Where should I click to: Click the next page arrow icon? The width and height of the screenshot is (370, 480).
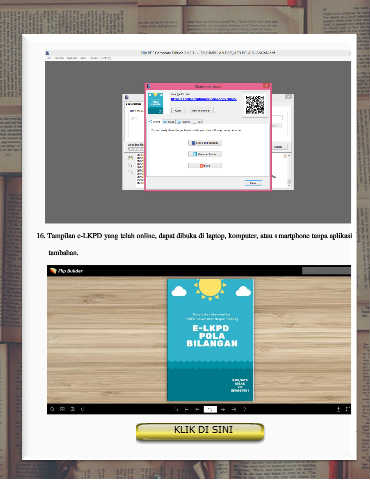pos(223,409)
